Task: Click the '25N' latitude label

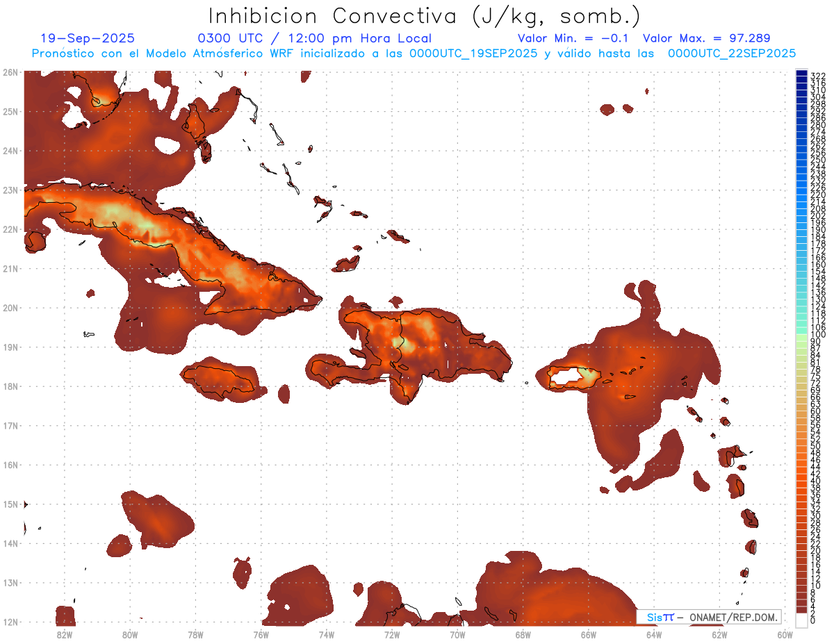Action: point(10,111)
